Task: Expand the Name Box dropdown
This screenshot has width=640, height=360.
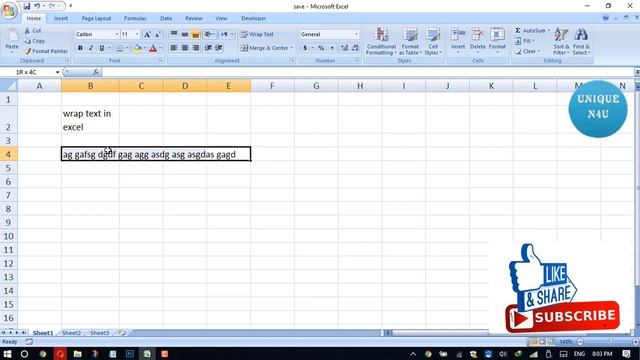Action: [57, 72]
